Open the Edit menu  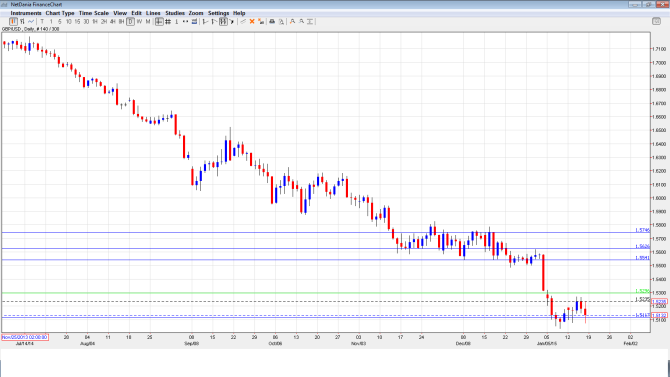coord(136,13)
